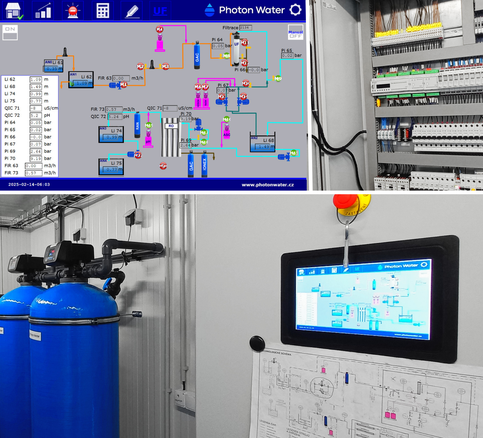
Task: Select the pencil edit icon
Action: coord(132,10)
